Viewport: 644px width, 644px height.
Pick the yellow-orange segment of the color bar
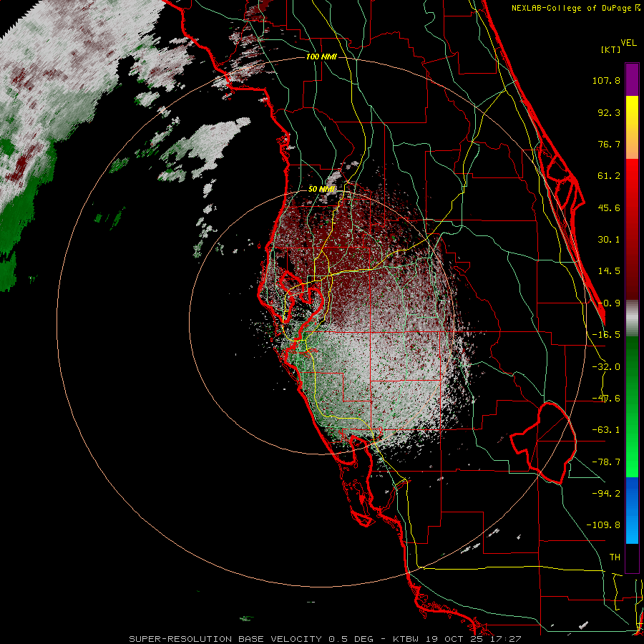tap(632, 127)
